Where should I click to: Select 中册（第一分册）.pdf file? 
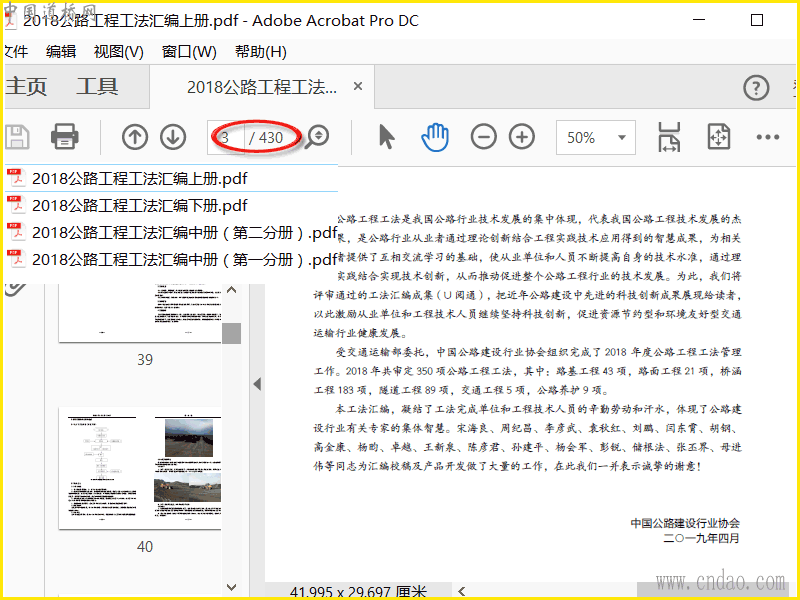[x=171, y=260]
